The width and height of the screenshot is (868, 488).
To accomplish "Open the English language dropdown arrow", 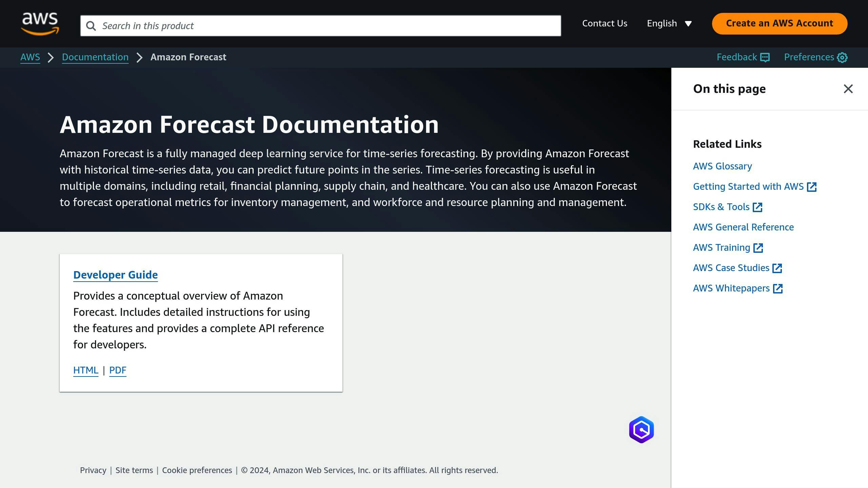I will [688, 24].
